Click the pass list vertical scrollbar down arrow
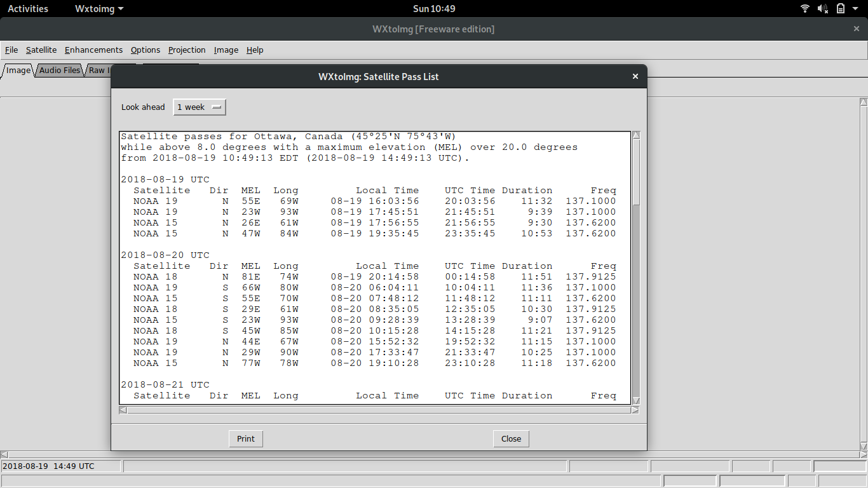868x488 pixels. coord(636,400)
